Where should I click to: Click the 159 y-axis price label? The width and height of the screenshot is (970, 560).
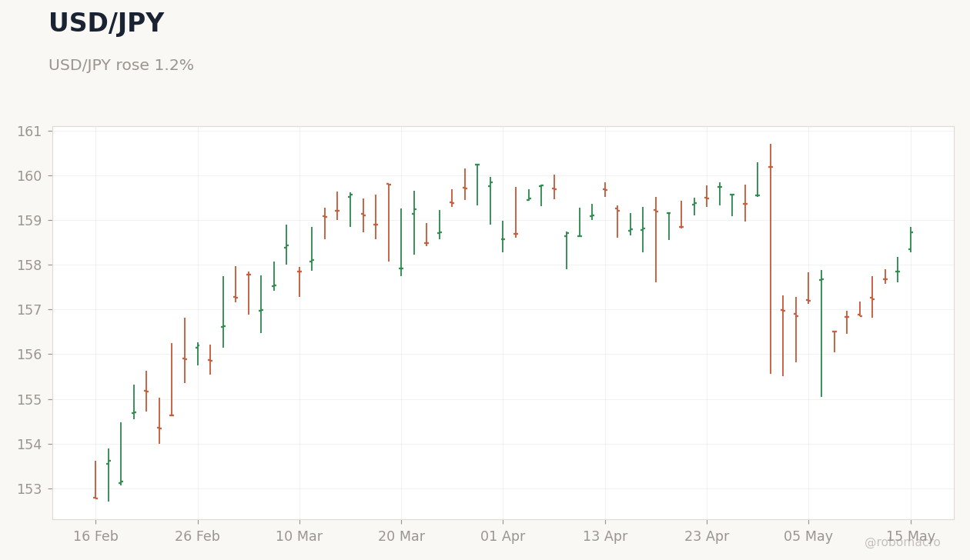tap(29, 221)
